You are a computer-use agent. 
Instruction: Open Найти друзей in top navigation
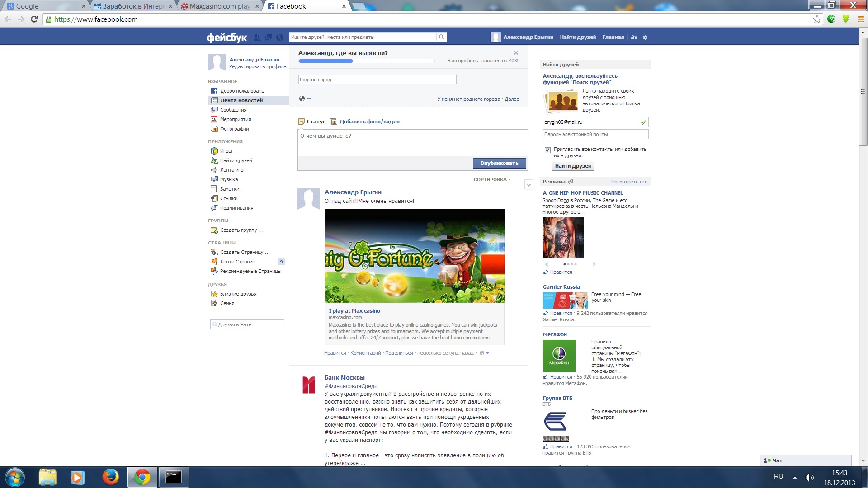point(578,37)
